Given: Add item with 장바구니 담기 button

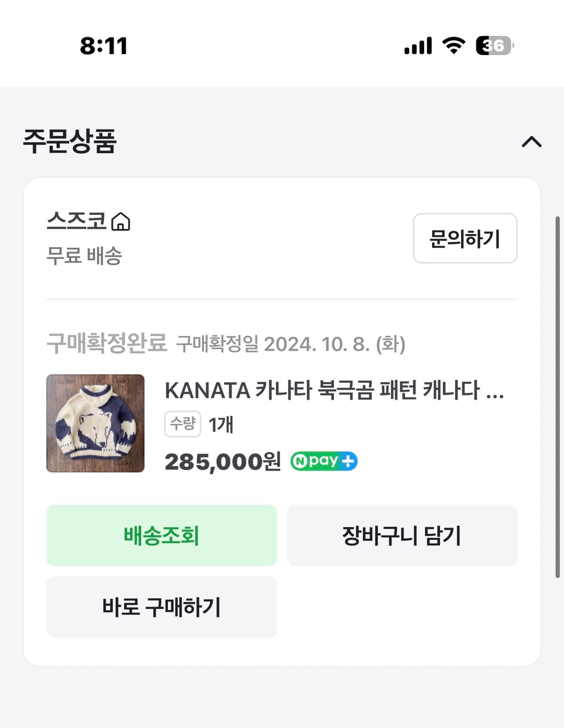Looking at the screenshot, I should coord(402,535).
